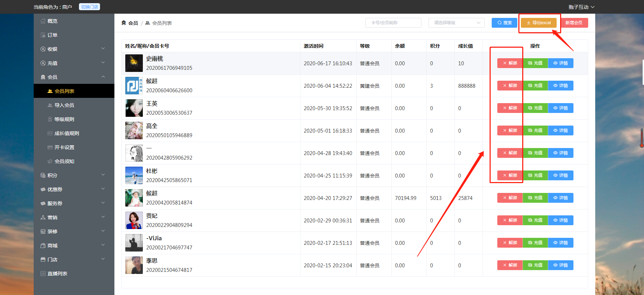The width and height of the screenshot is (644, 295).
Task: Click avatar thumbnail of 李思
Action: [x=134, y=265]
